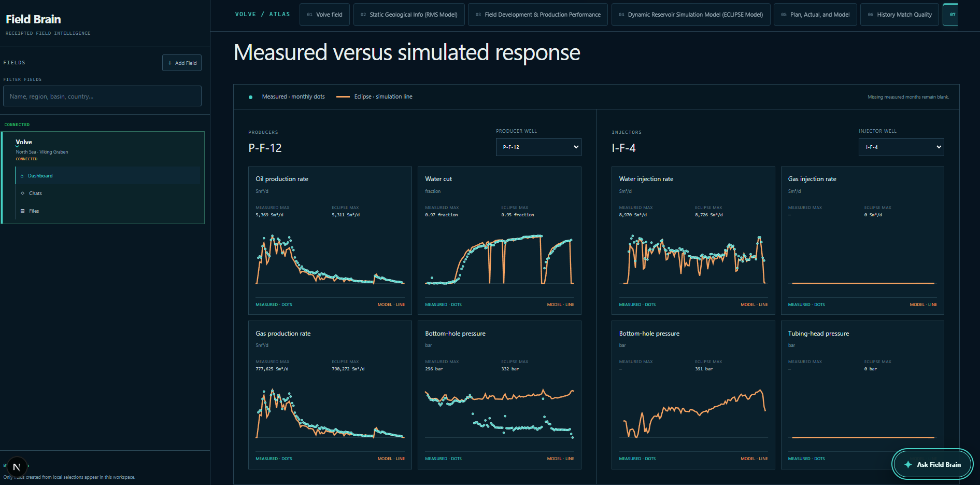Screen dimensions: 980x485
Task: Click the Oil production rate chart
Action: 330,259
